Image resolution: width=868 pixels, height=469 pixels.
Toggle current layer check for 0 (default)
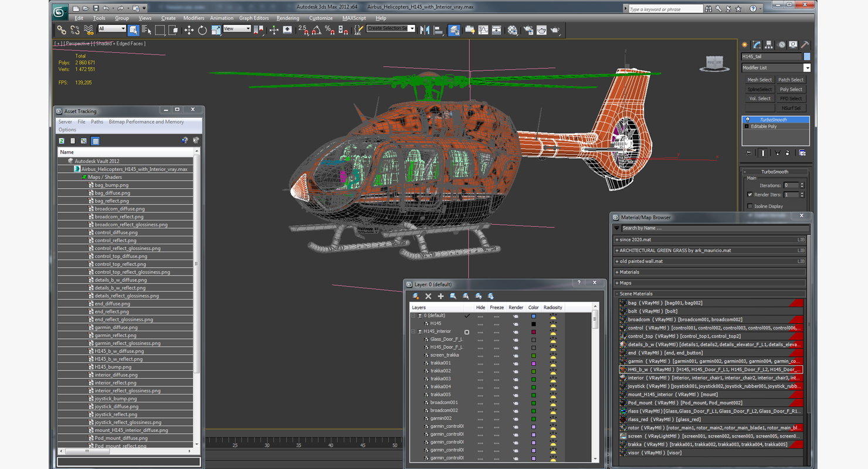click(467, 315)
